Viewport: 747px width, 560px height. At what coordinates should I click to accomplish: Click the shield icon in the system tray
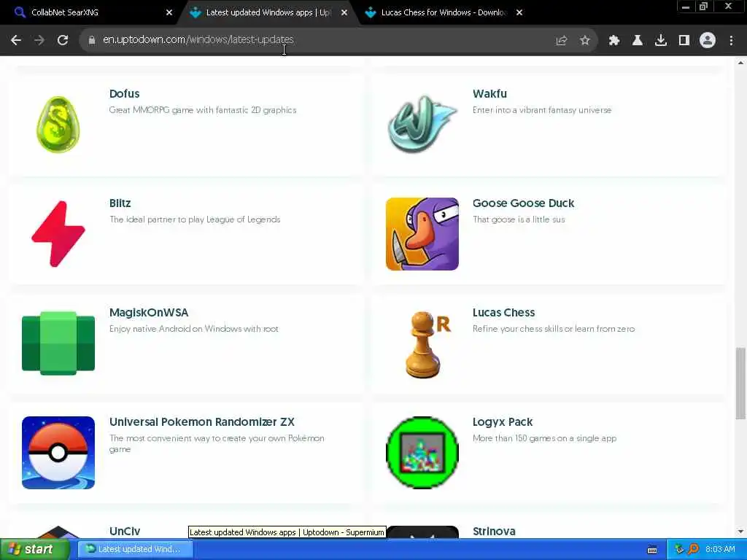[679, 549]
